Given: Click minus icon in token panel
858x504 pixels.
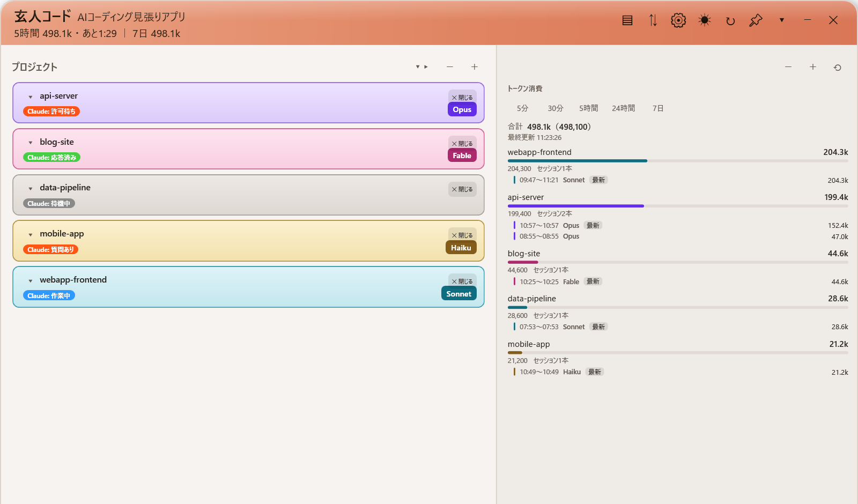Looking at the screenshot, I should 788,67.
